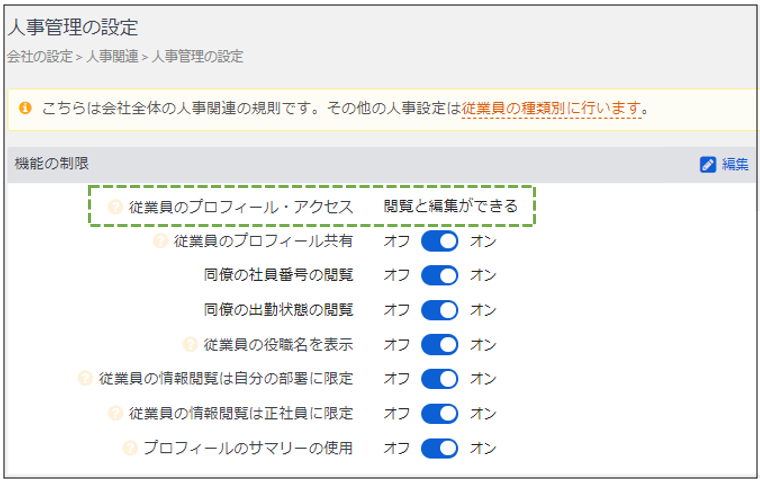Click help icon beside 従業員のプロフィール・アクセス
This screenshot has width=760, height=482.
tap(115, 207)
